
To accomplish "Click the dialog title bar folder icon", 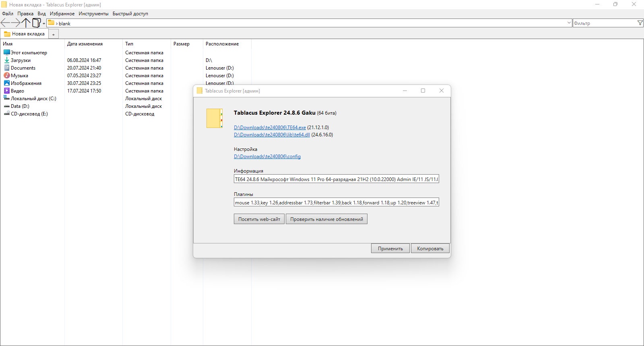I will pos(200,91).
